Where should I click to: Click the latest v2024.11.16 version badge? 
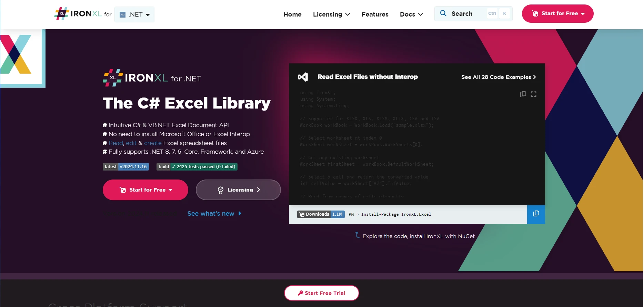126,167
